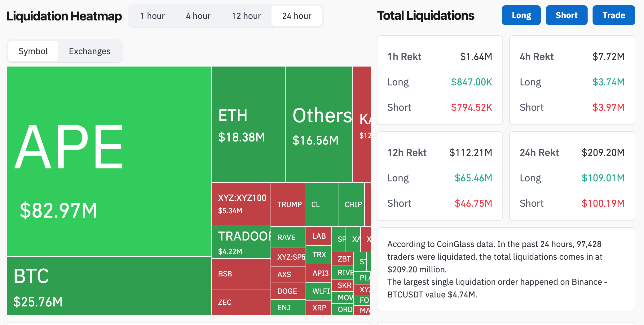Click the 24h Rekt summary card
This screenshot has width=644, height=325.
click(x=572, y=176)
